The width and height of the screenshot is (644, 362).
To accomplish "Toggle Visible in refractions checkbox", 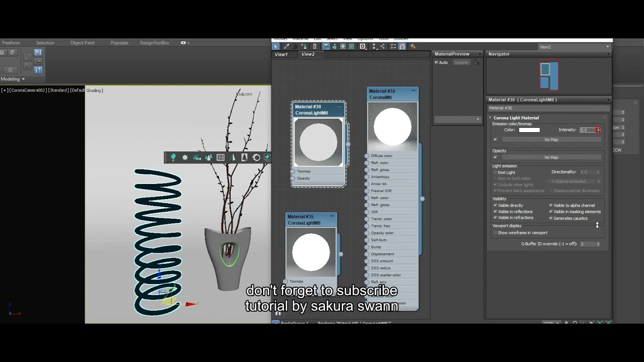I will (495, 218).
